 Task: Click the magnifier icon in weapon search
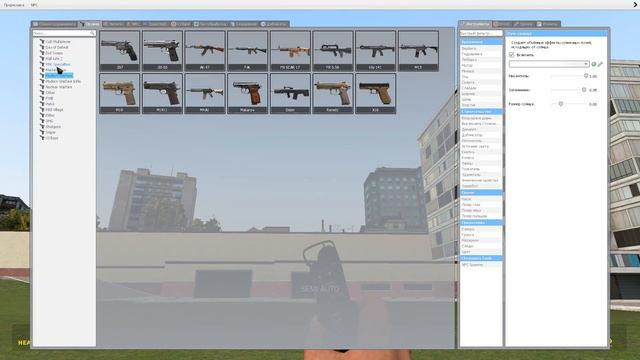coord(92,33)
